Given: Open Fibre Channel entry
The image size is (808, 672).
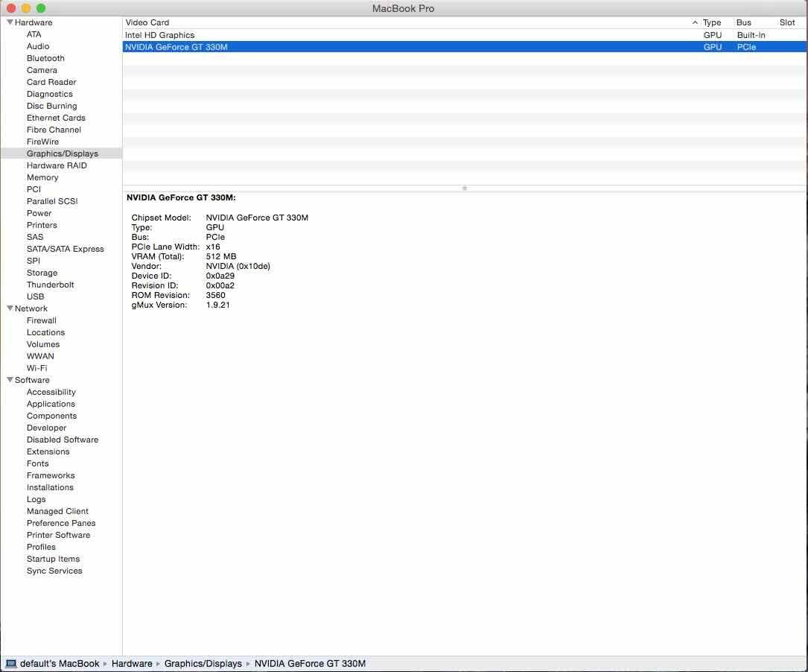Looking at the screenshot, I should click(x=54, y=130).
